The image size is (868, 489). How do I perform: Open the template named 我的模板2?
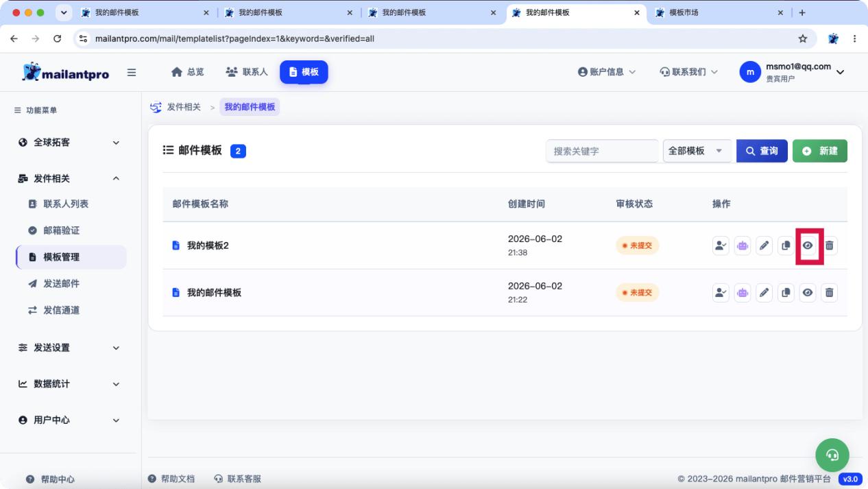coord(208,246)
